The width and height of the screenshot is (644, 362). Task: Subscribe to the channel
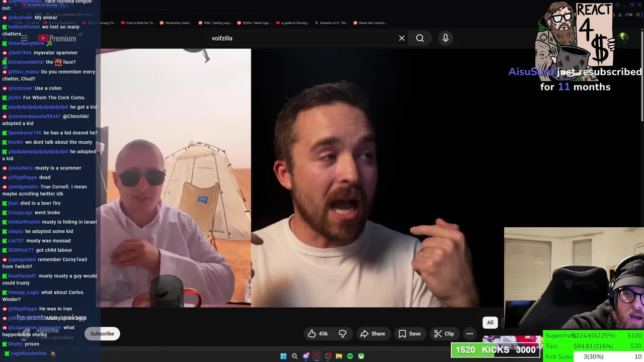tap(102, 333)
